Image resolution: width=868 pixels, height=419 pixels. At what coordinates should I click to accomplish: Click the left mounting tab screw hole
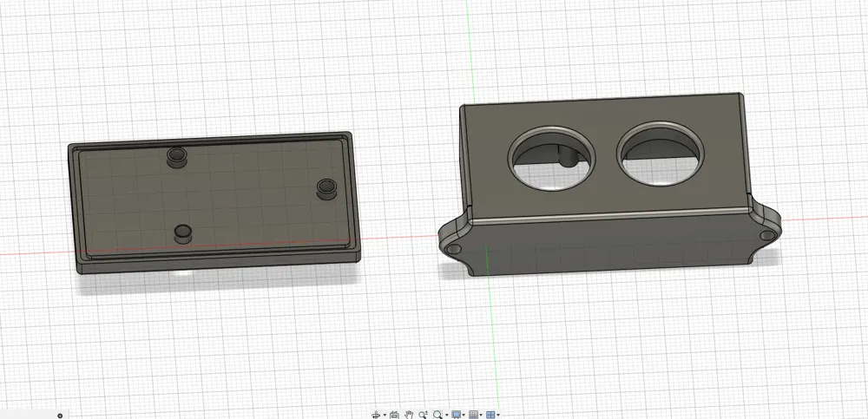454,250
